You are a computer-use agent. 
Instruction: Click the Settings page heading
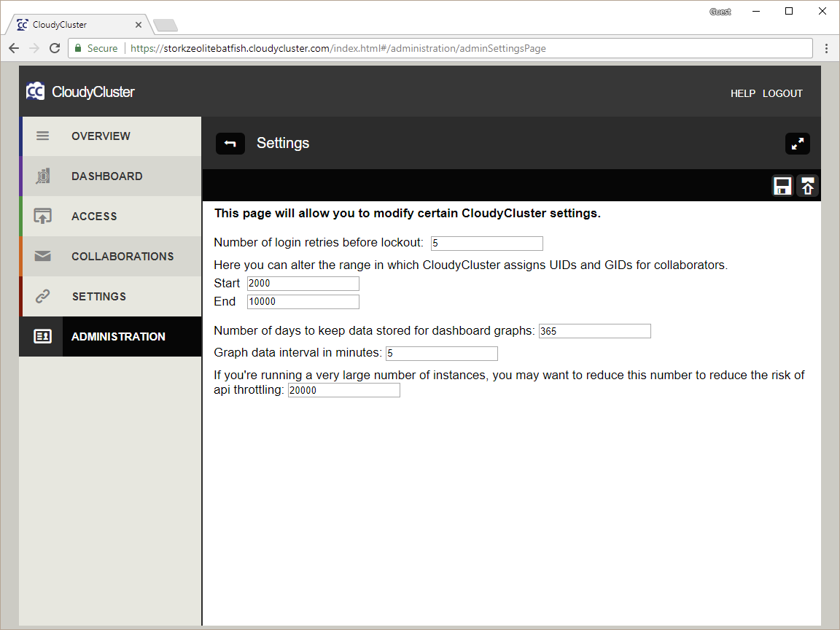pos(283,143)
